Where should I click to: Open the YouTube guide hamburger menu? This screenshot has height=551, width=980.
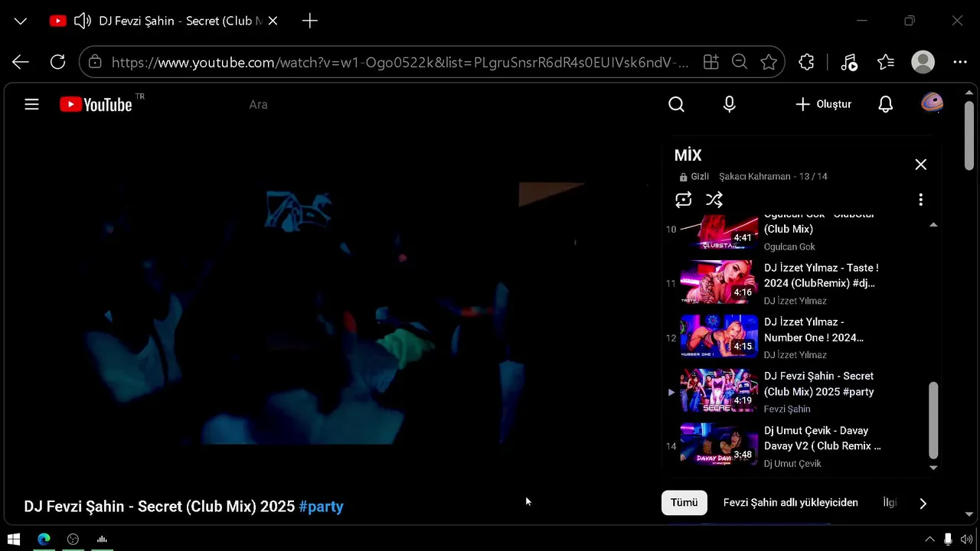click(x=31, y=104)
